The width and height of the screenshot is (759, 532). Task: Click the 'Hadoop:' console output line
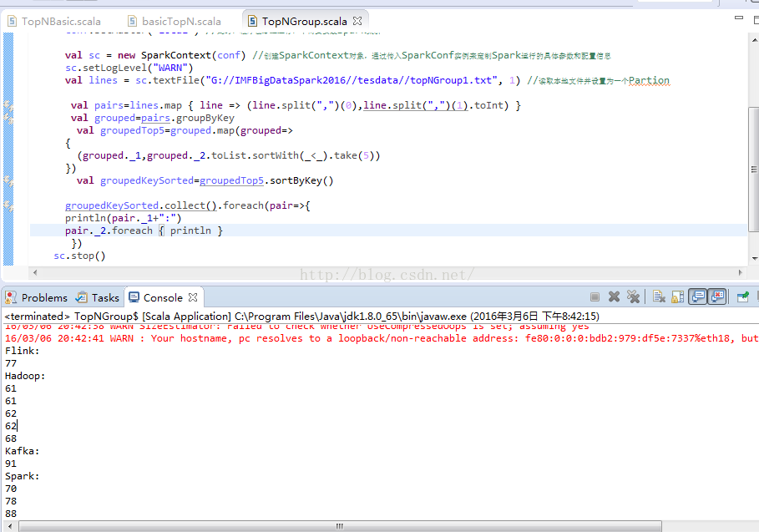coord(25,376)
